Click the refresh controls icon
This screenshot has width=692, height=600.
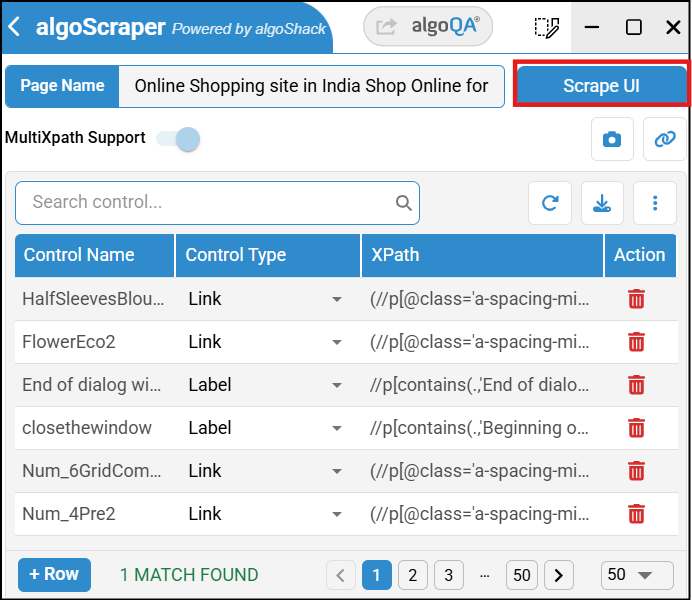tap(550, 203)
